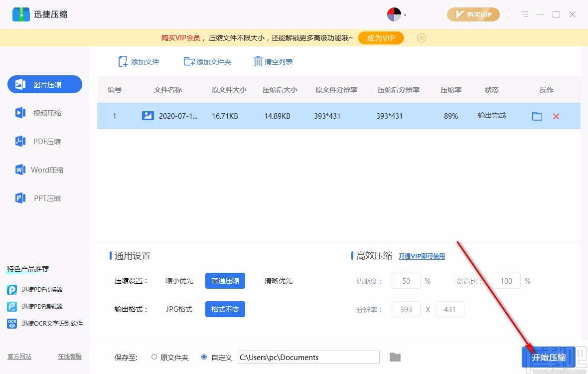Click the 成为VIP button in the banner
Screen dimensions: 588x374
(x=381, y=37)
